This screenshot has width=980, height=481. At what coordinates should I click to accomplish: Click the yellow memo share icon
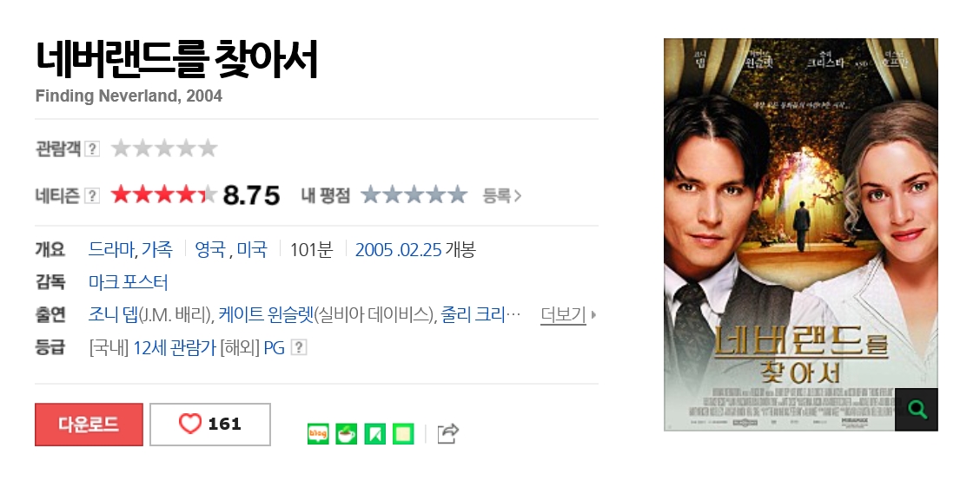pos(403,433)
